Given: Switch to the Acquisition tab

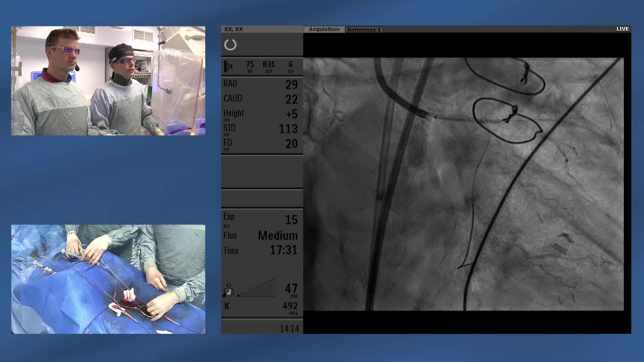Looking at the screenshot, I should point(324,29).
